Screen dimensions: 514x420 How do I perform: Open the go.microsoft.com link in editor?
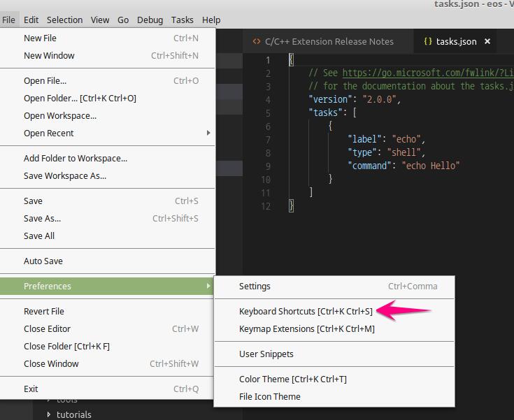pyautogui.click(x=428, y=73)
